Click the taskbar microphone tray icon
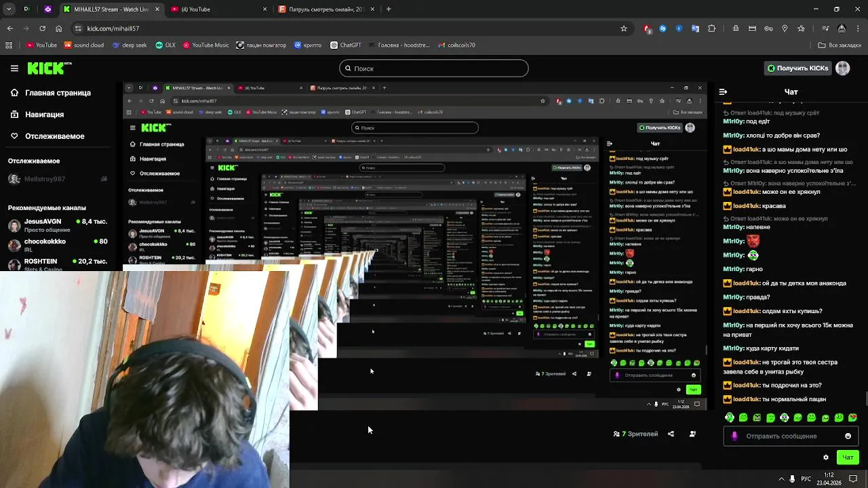The image size is (868, 488). pyautogui.click(x=792, y=479)
